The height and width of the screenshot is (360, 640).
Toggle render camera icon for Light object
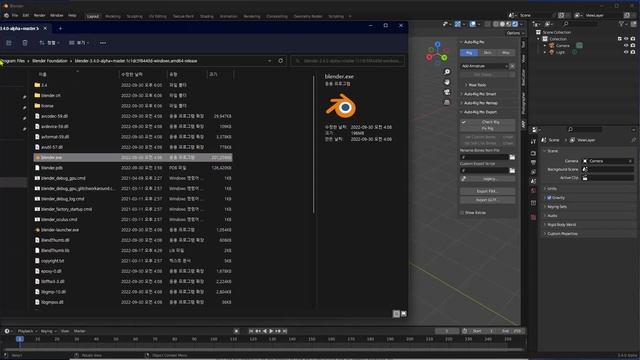click(633, 52)
